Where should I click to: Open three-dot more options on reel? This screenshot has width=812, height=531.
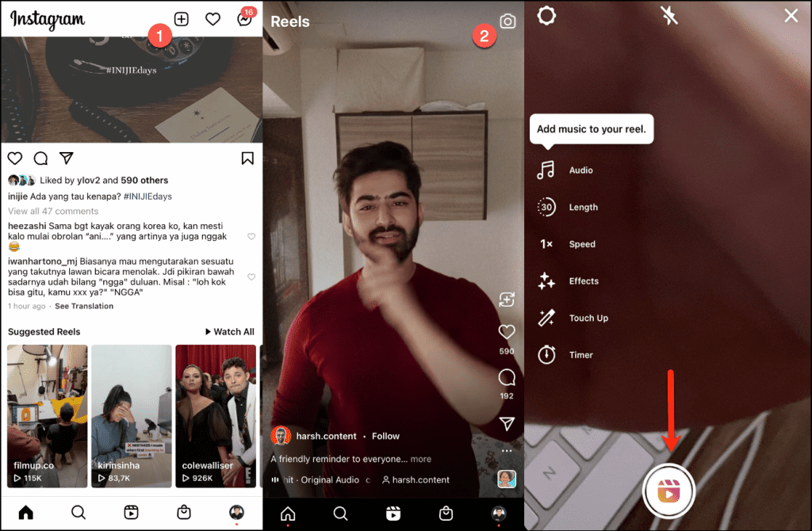click(507, 451)
